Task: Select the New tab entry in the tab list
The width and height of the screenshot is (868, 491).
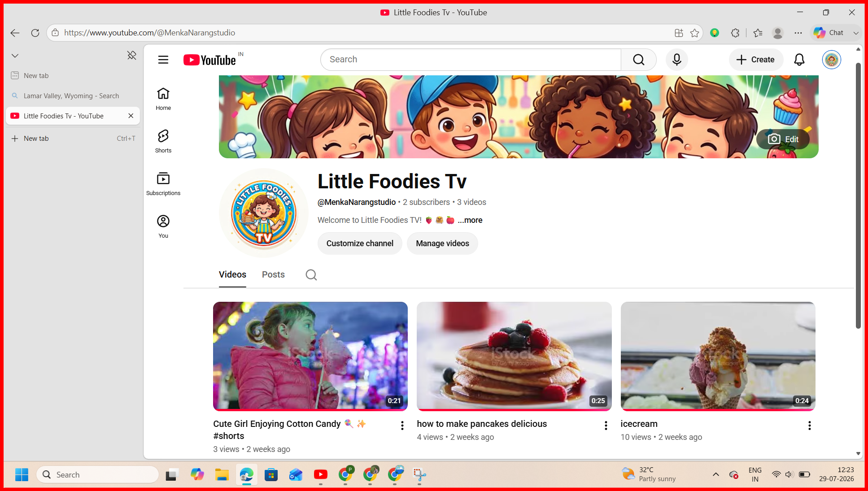Action: pos(73,75)
